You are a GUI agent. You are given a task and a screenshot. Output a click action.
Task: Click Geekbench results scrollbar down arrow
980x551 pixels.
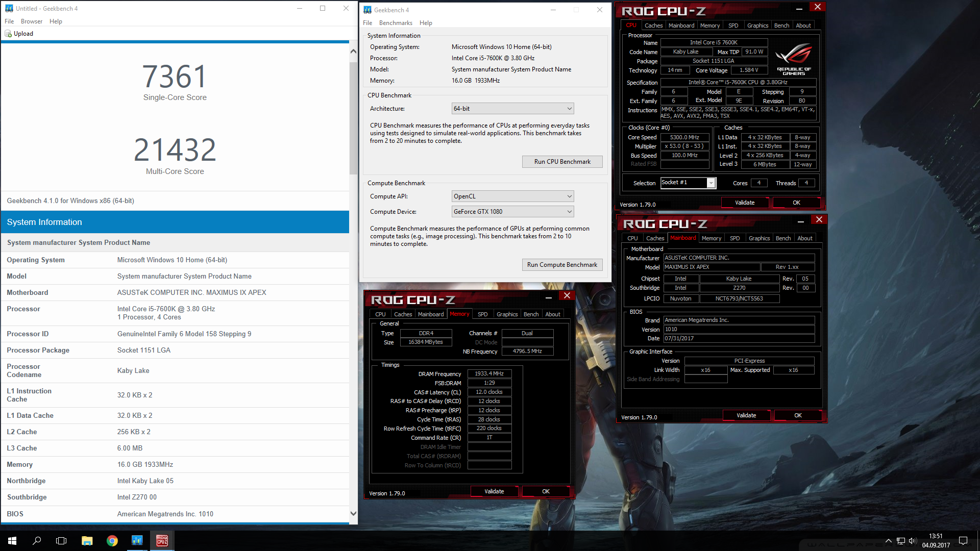[x=353, y=514]
